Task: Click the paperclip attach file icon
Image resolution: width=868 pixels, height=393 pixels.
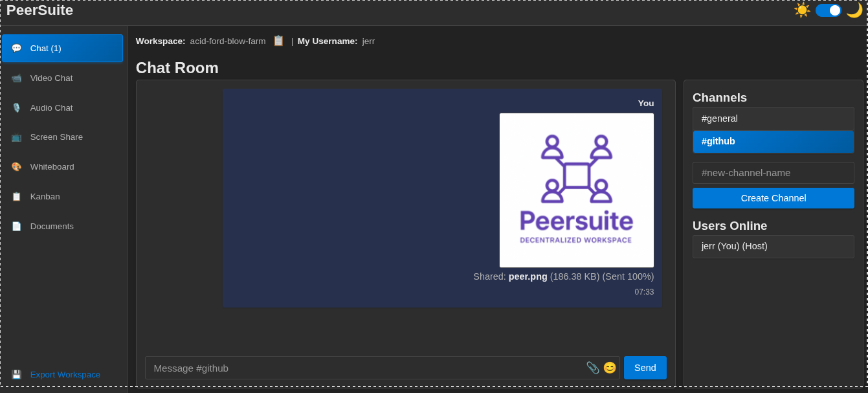Action: coord(592,368)
